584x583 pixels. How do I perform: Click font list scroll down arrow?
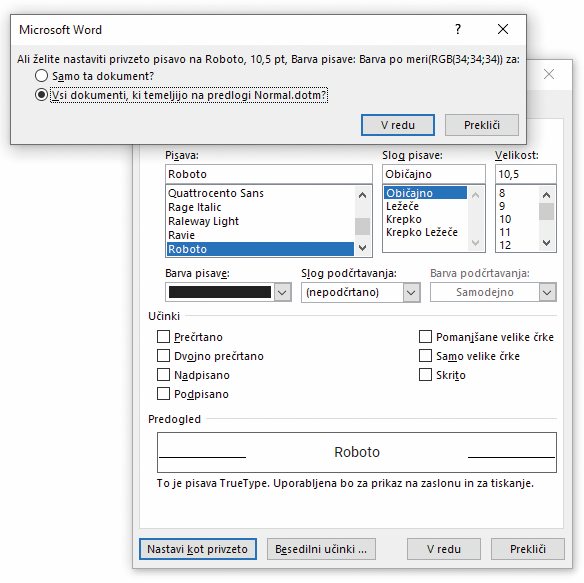362,248
